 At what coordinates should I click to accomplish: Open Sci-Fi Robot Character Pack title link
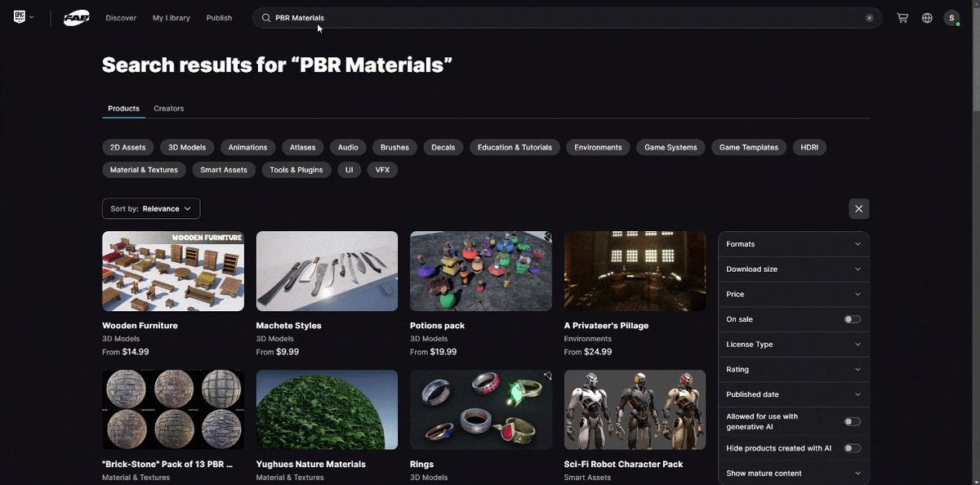click(x=624, y=465)
